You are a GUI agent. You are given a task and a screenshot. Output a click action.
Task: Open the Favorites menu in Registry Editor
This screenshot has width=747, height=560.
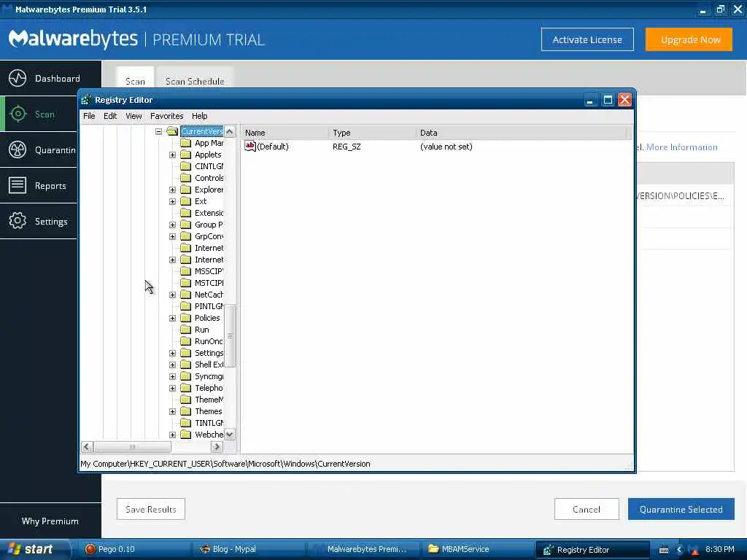coord(167,116)
